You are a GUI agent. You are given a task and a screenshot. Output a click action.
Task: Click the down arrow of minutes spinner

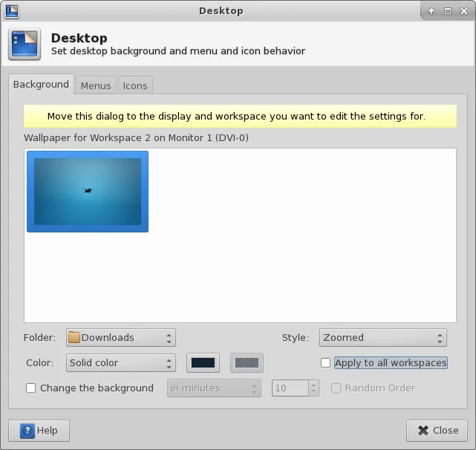[x=314, y=391]
